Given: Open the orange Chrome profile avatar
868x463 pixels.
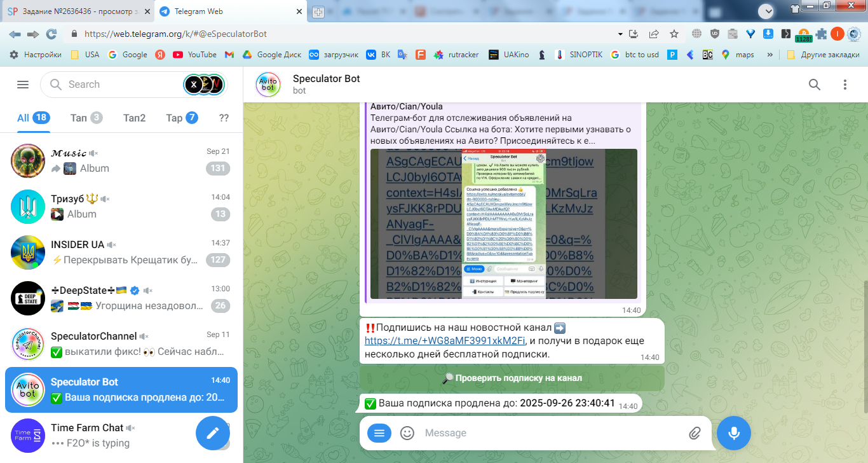Looking at the screenshot, I should tap(837, 34).
